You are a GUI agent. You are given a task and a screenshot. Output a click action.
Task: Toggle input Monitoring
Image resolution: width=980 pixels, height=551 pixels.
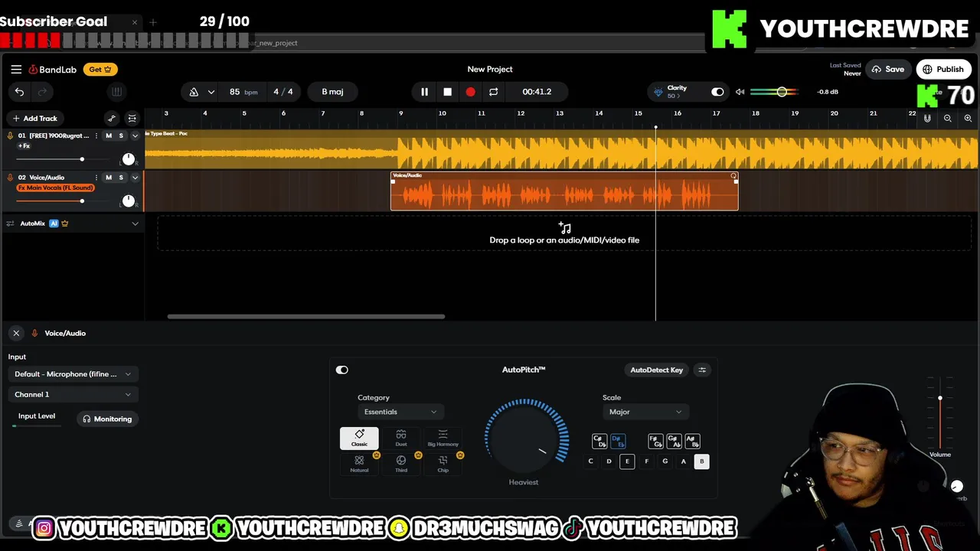click(107, 419)
